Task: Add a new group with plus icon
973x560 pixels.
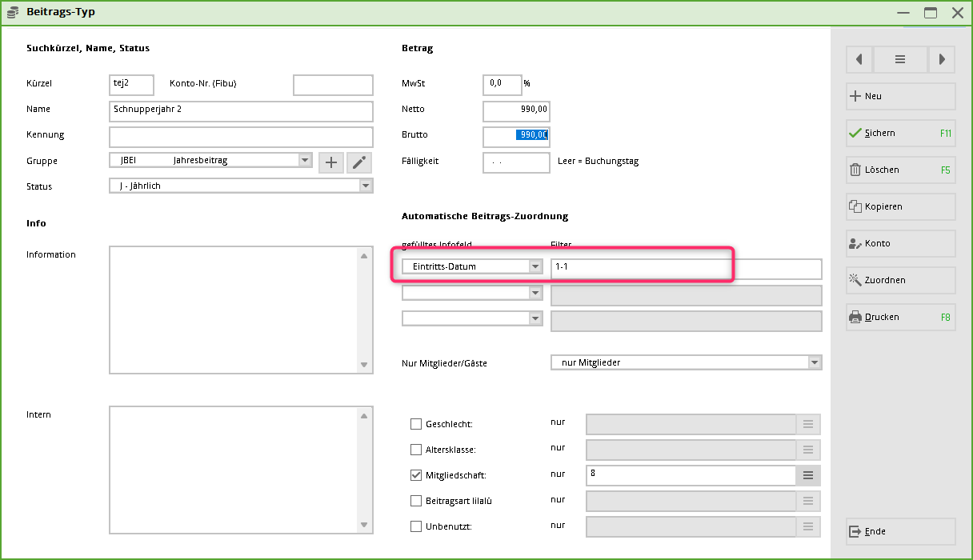Action: 330,162
